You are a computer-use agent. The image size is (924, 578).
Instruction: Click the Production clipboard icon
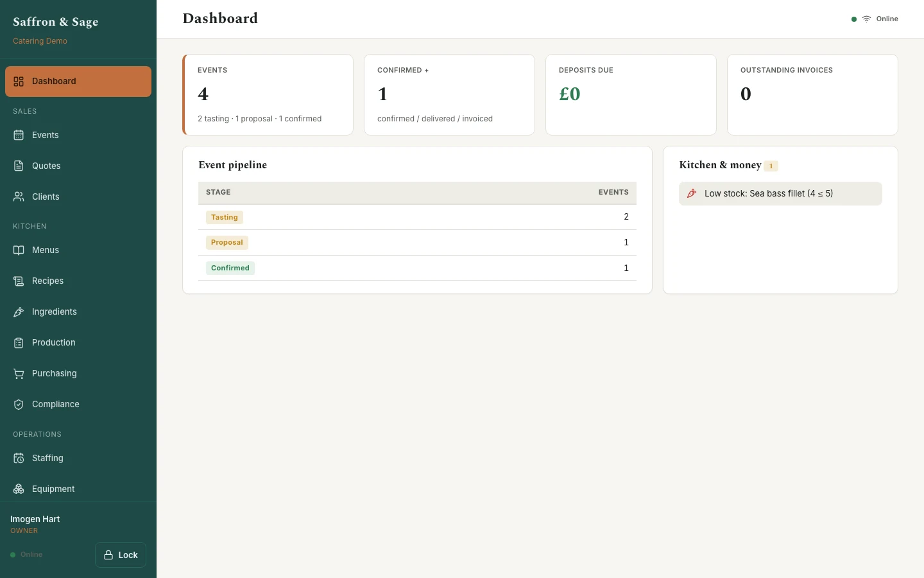click(19, 343)
